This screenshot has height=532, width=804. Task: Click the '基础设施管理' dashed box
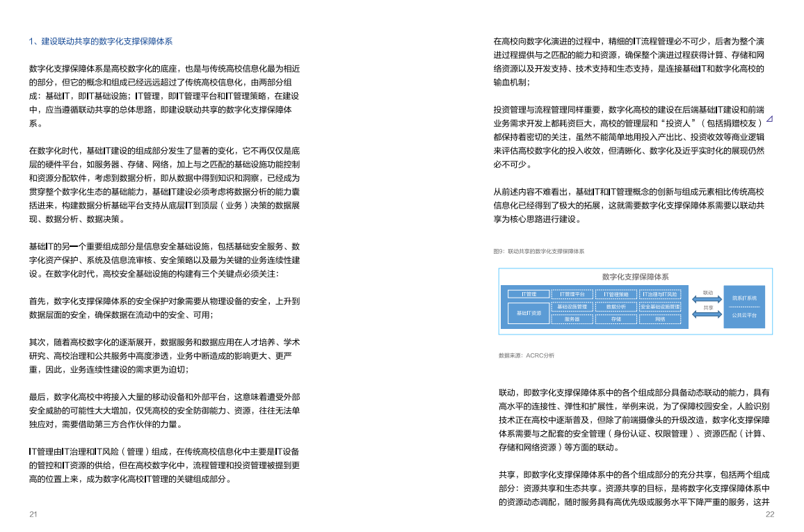tap(572, 307)
